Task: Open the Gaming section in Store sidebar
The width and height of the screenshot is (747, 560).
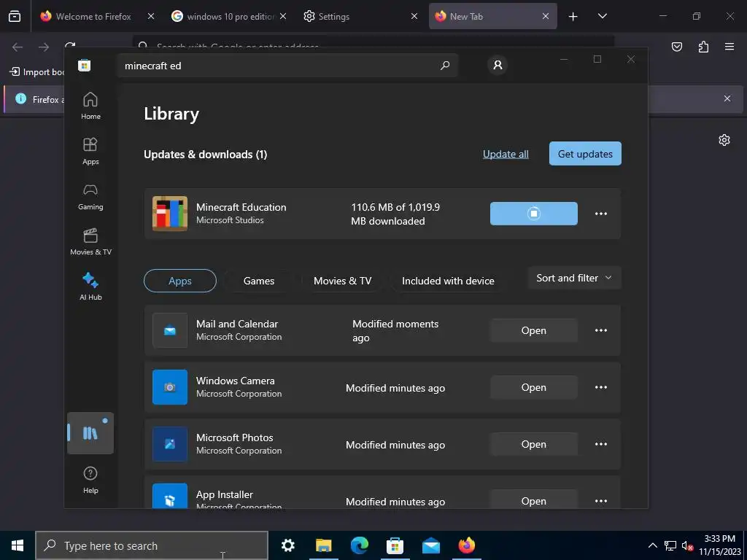Action: click(x=90, y=197)
